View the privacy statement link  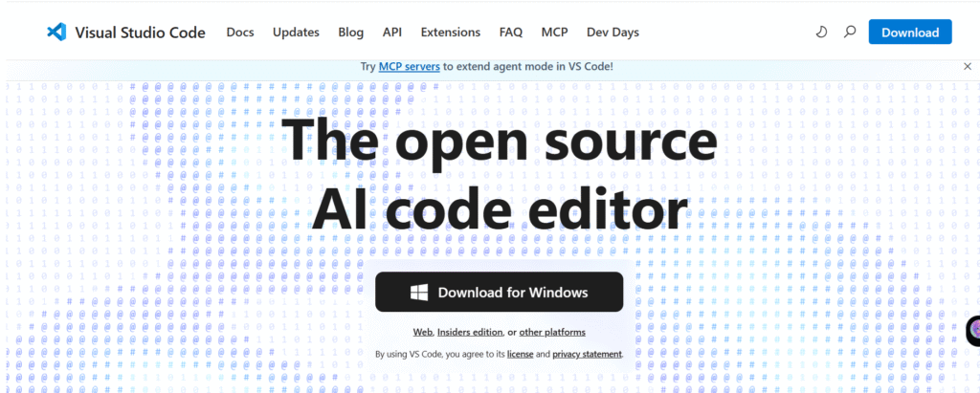588,354
